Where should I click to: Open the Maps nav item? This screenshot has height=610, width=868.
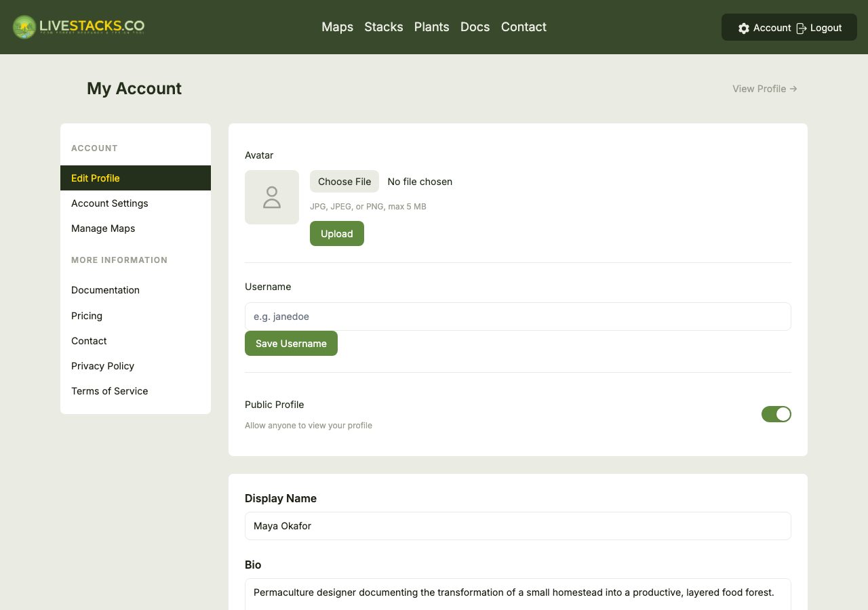tap(338, 27)
